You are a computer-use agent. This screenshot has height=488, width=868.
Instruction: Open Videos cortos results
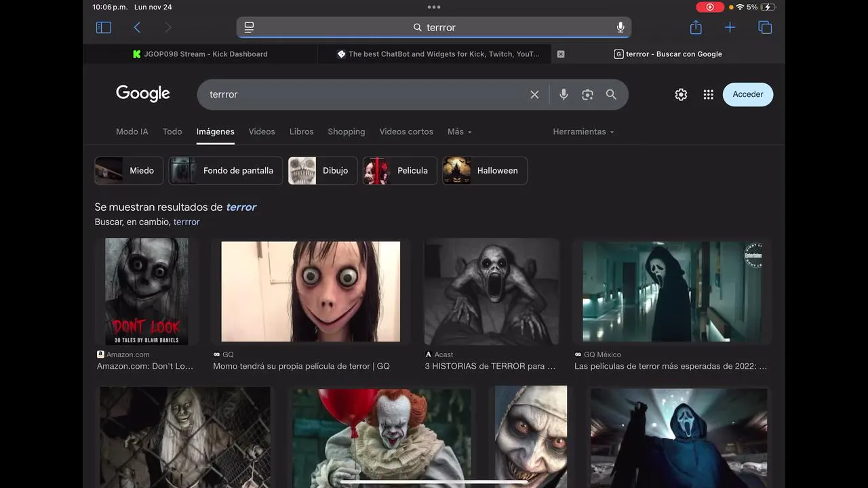(406, 131)
